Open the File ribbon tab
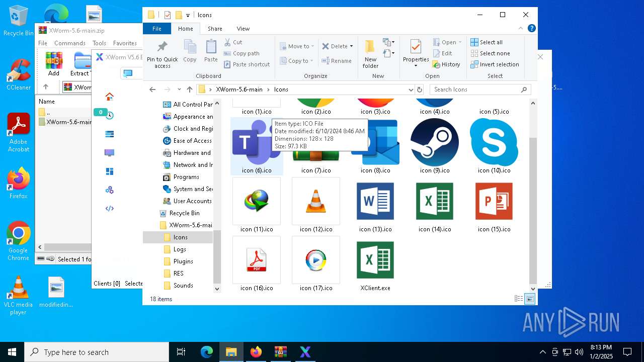Screen dimensions: 644x362 (x=157, y=29)
